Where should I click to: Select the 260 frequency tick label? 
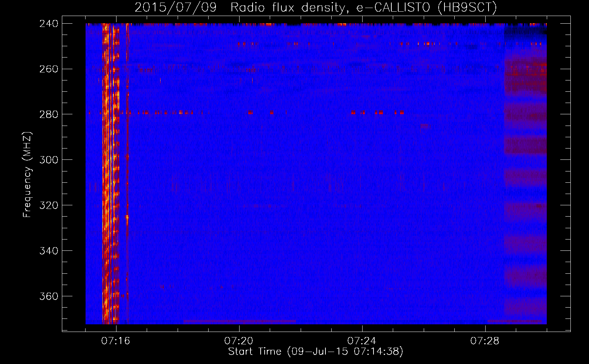tap(48, 69)
